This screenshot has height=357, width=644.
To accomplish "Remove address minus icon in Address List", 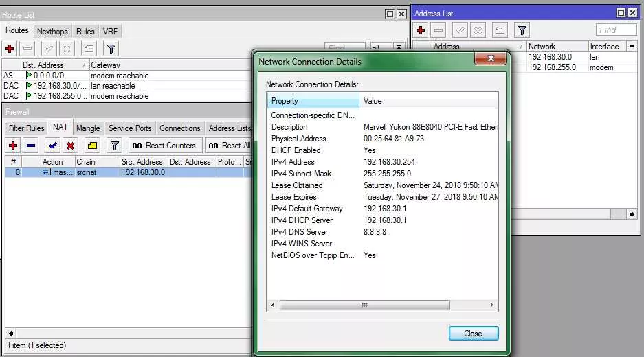I will pyautogui.click(x=438, y=30).
